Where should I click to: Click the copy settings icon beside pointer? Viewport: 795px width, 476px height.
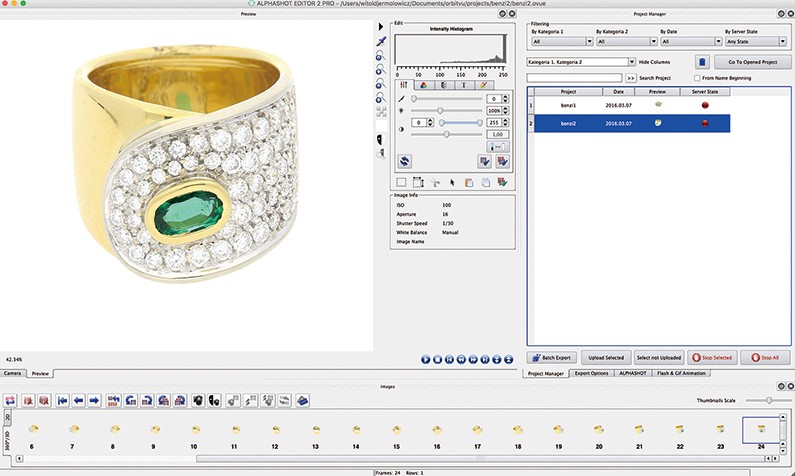coord(469,182)
